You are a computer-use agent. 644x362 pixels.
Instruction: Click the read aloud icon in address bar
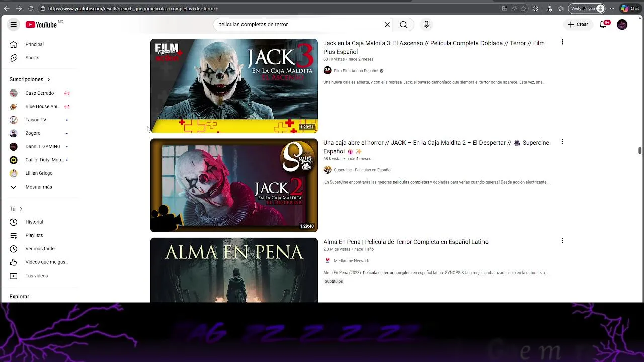click(514, 9)
